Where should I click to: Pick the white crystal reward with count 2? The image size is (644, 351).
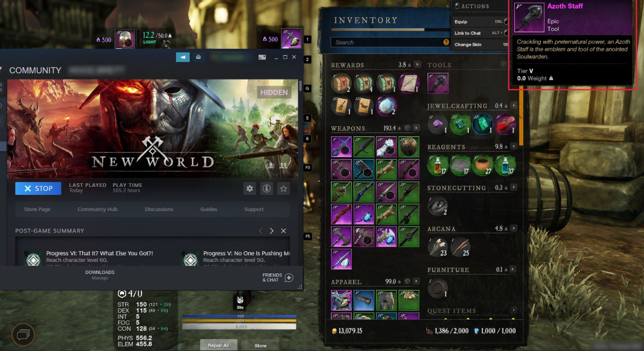click(386, 105)
